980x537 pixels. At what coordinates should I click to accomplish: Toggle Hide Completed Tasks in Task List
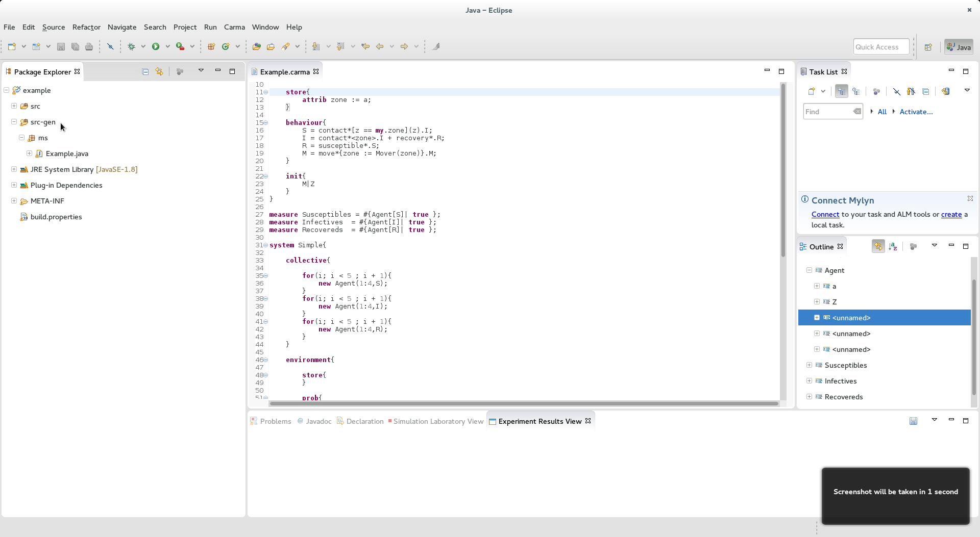pyautogui.click(x=897, y=91)
